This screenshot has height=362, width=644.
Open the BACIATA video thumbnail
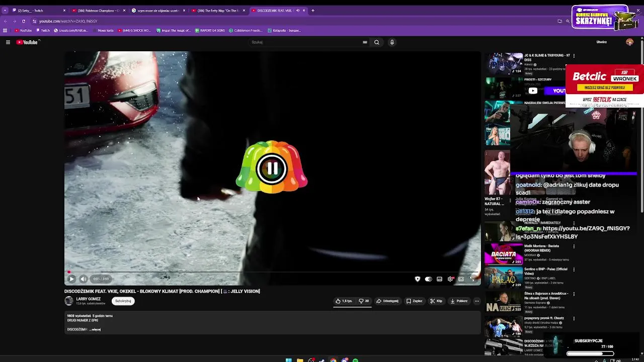point(504,254)
